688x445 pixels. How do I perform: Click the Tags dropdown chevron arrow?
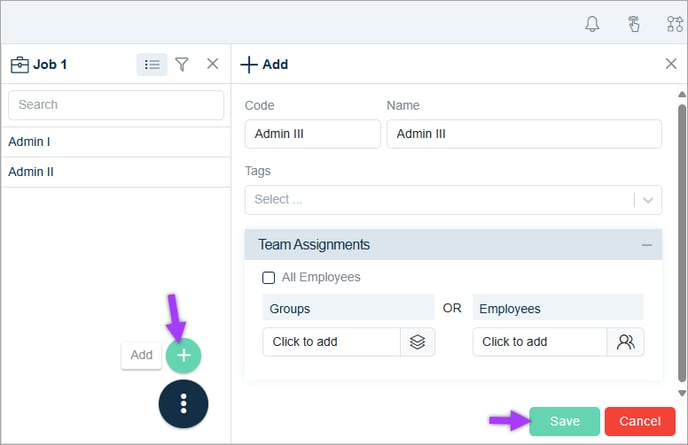point(648,200)
